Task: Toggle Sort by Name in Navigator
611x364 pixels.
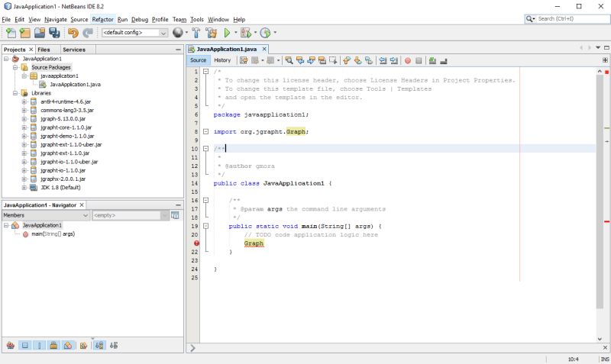Action: (99, 346)
